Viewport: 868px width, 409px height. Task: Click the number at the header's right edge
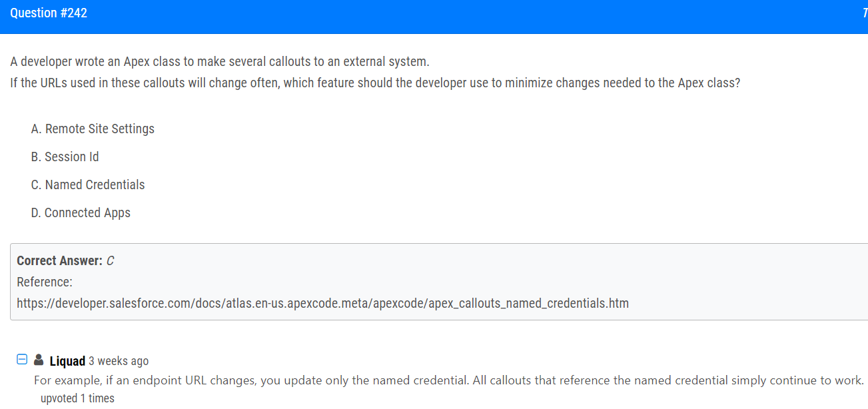[x=864, y=13]
